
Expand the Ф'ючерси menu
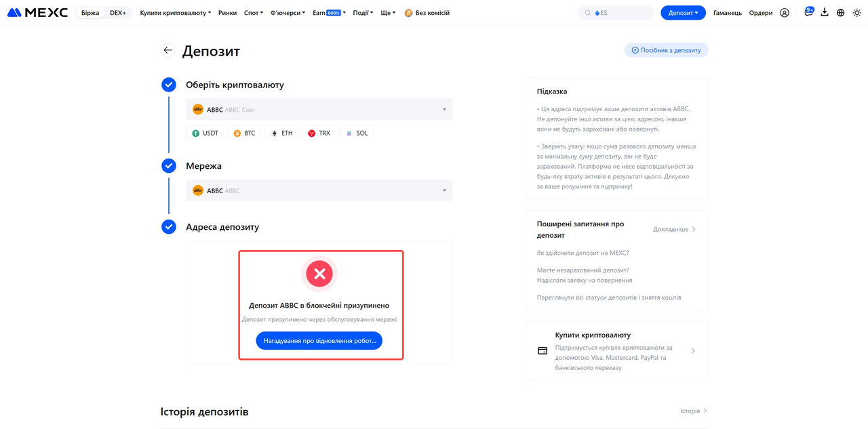pyautogui.click(x=288, y=13)
